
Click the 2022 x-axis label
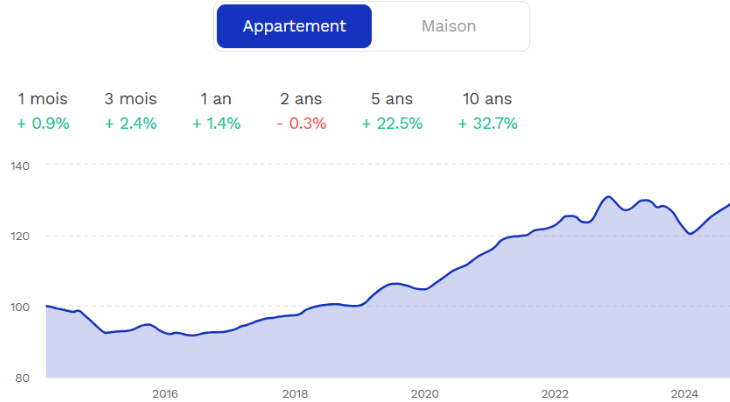(x=555, y=393)
